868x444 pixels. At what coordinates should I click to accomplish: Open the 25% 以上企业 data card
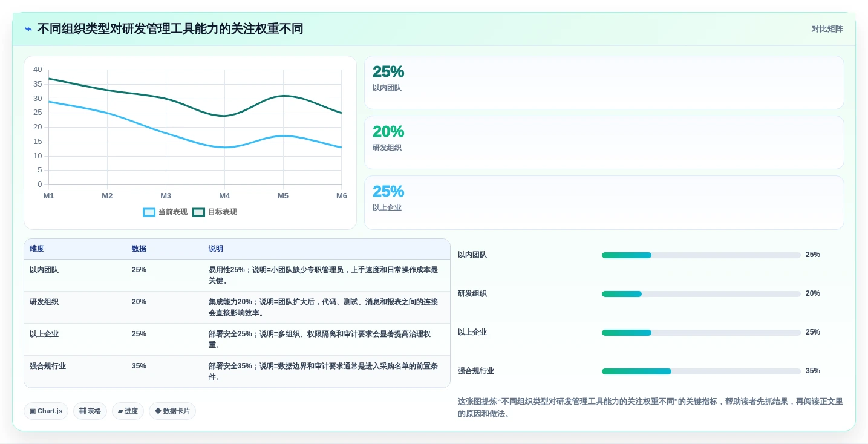(604, 203)
